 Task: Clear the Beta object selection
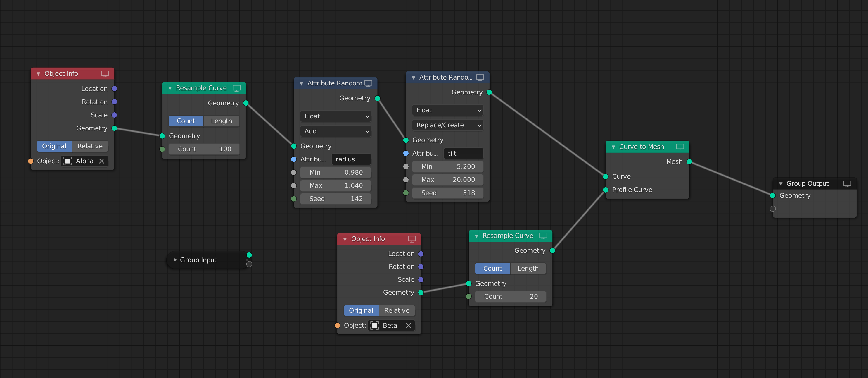[x=408, y=325]
